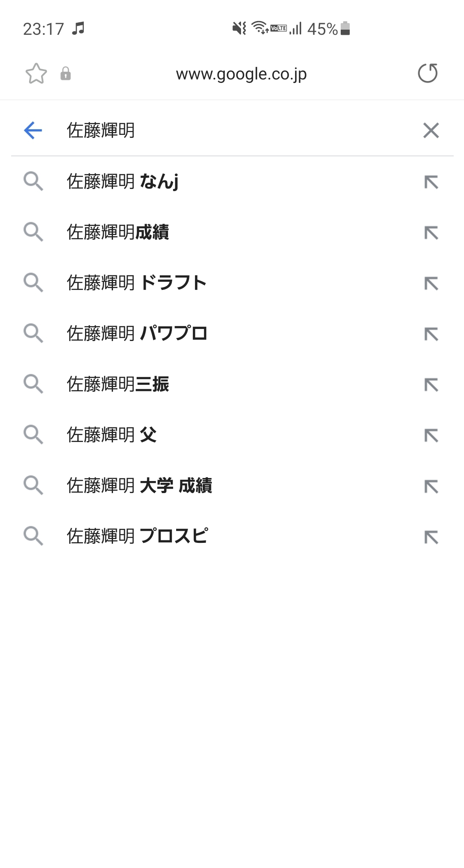The height and width of the screenshot is (868, 464).
Task: Tap search icon next to 佐藤輝明 父
Action: coord(33,435)
